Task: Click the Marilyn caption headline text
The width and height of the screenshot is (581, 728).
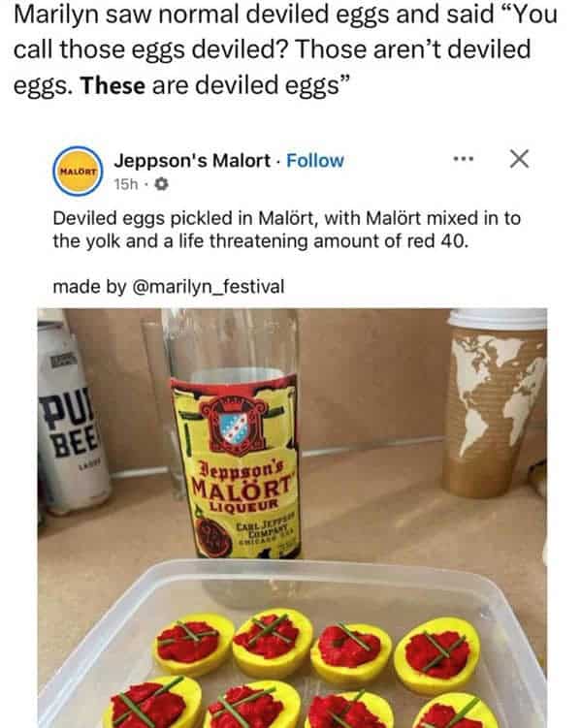Action: tap(285, 49)
